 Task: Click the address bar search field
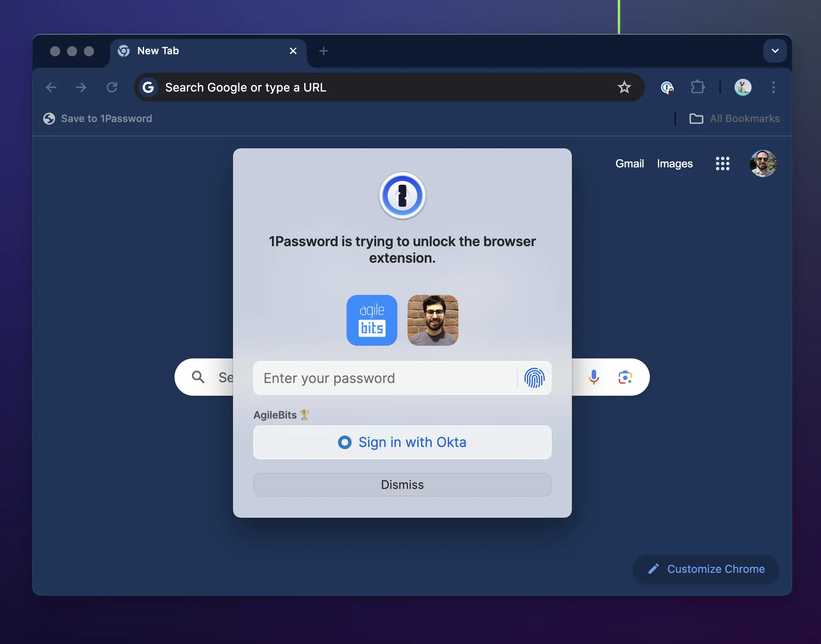(x=389, y=87)
